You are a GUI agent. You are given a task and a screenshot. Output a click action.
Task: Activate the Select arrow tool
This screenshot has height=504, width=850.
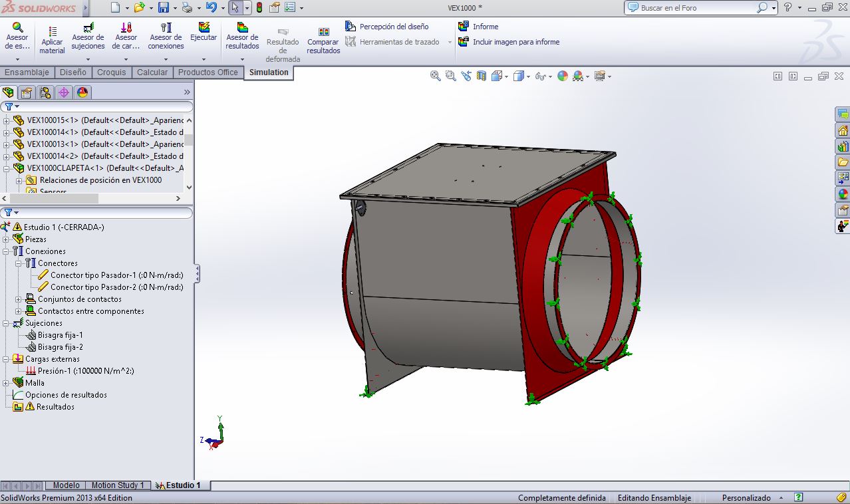click(235, 8)
